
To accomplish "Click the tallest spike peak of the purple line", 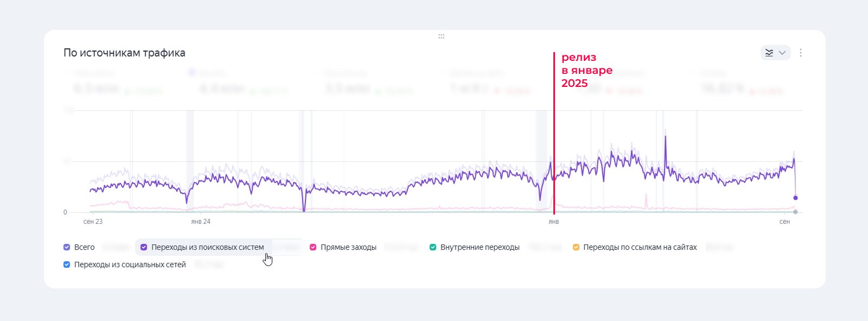I will [666, 137].
